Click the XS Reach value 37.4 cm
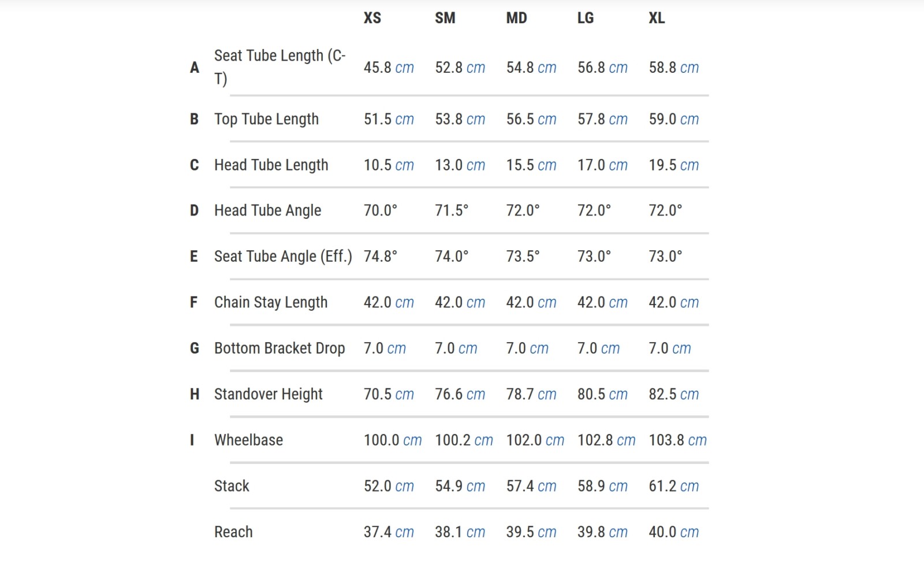Viewport: 924px width, 561px height. click(389, 532)
